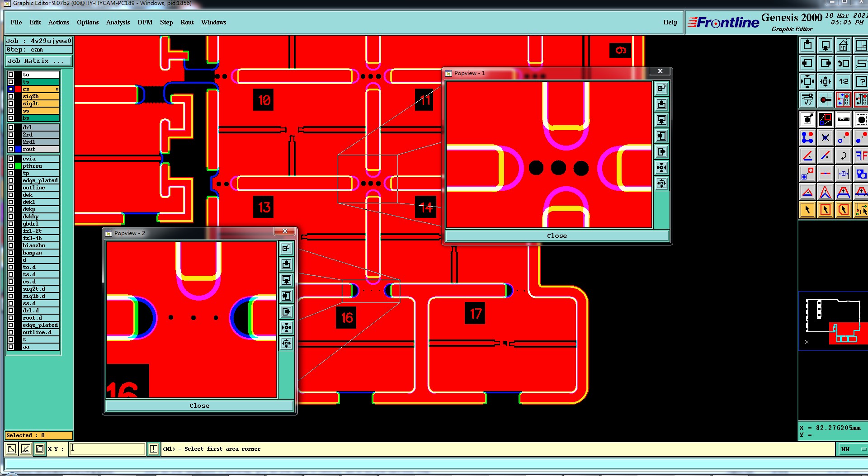Open the DFM menu
The image size is (868, 476).
point(145,22)
